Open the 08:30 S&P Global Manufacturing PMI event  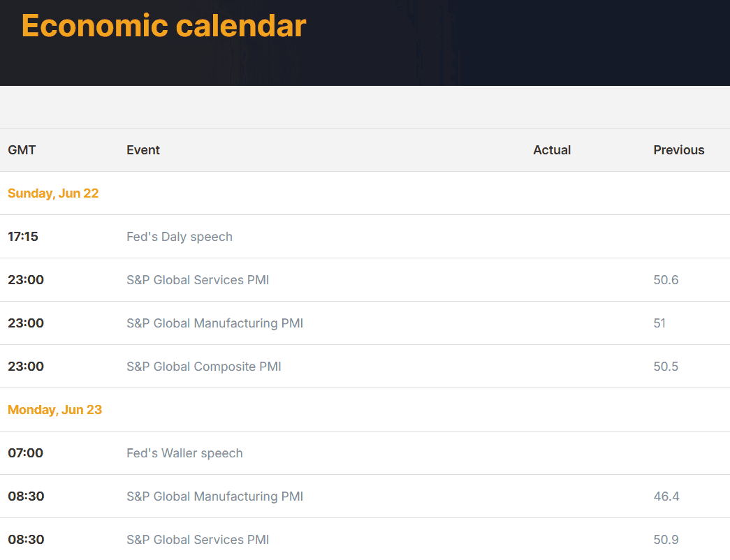pyautogui.click(x=214, y=496)
